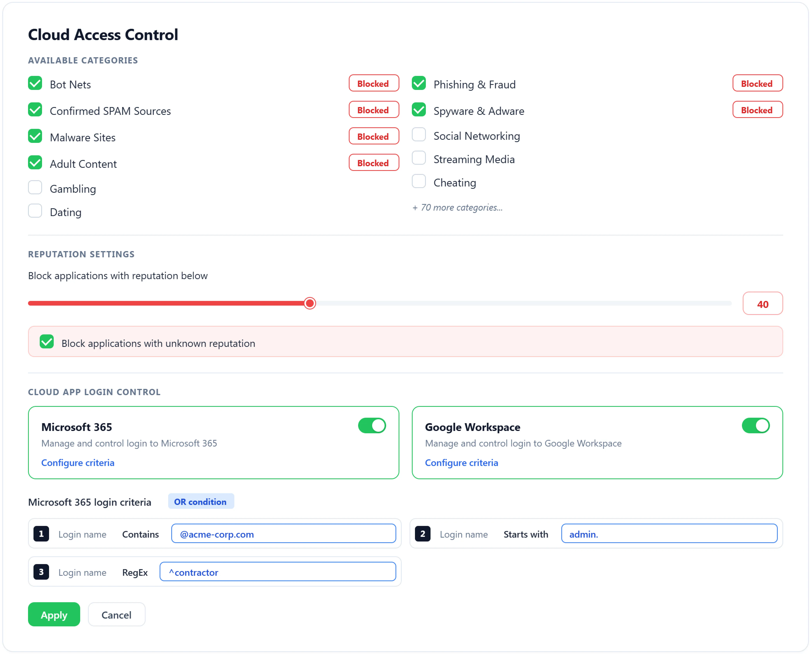Focus the admin. criteria input field
Image resolution: width=812 pixels, height=654 pixels.
(x=669, y=534)
